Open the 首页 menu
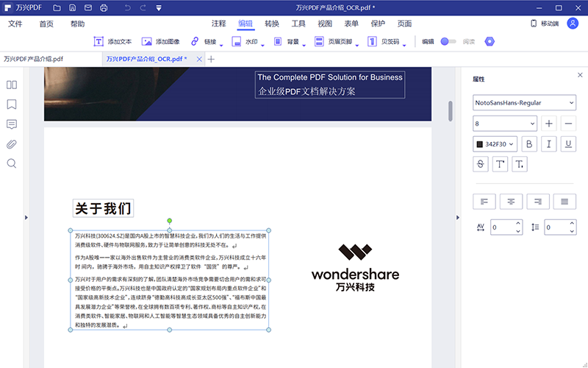This screenshot has height=368, width=588. click(46, 24)
